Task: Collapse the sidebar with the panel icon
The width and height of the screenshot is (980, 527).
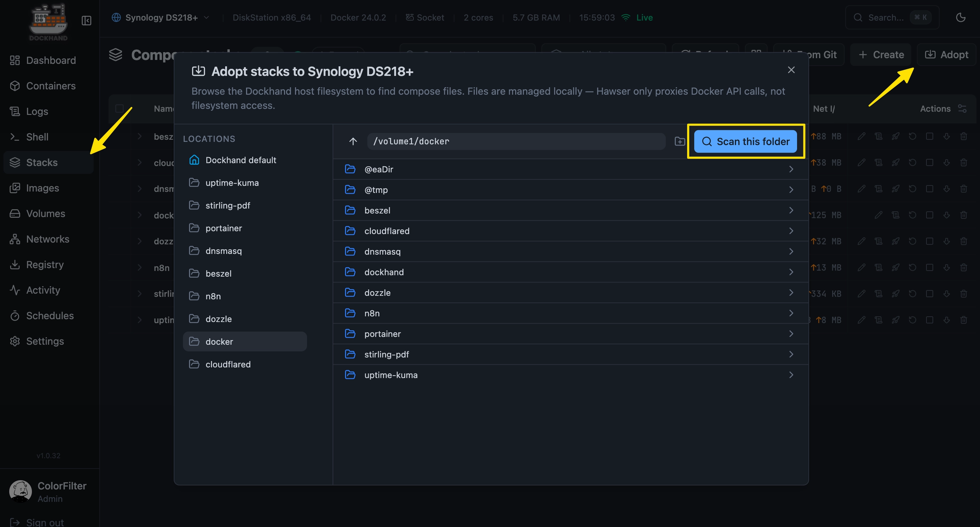Action: [87, 20]
